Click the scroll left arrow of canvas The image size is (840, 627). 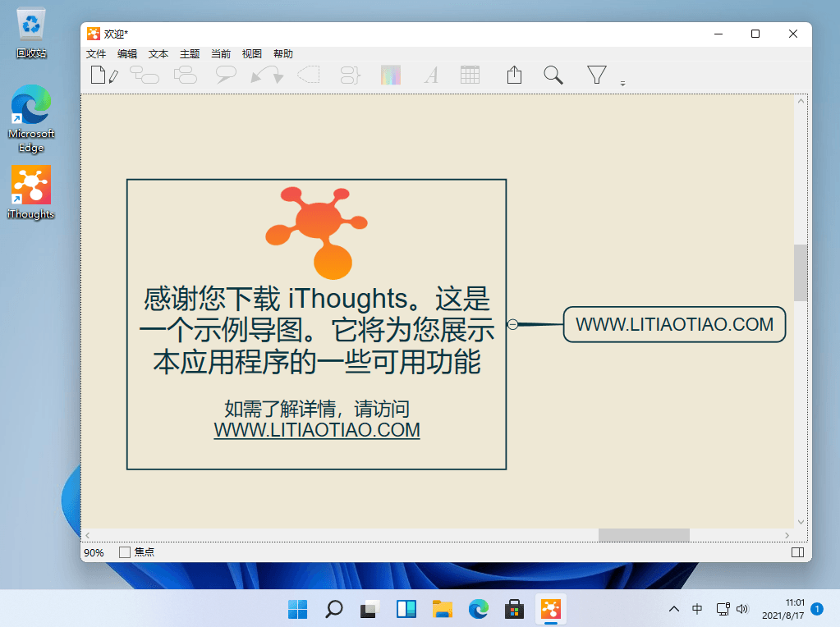click(x=87, y=535)
